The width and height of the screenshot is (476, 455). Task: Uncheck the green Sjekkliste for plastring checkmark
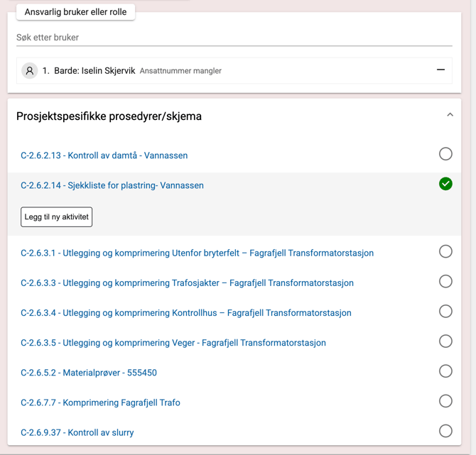[x=445, y=184]
